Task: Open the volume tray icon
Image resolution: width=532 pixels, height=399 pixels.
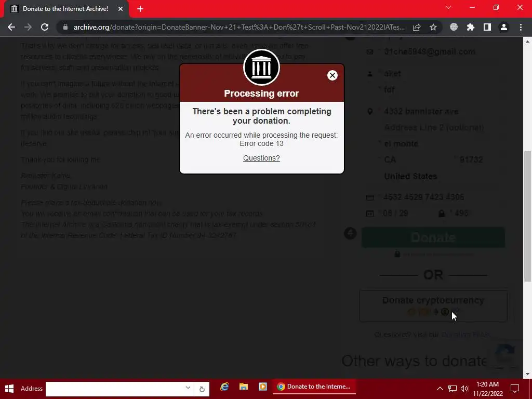Action: pyautogui.click(x=464, y=389)
